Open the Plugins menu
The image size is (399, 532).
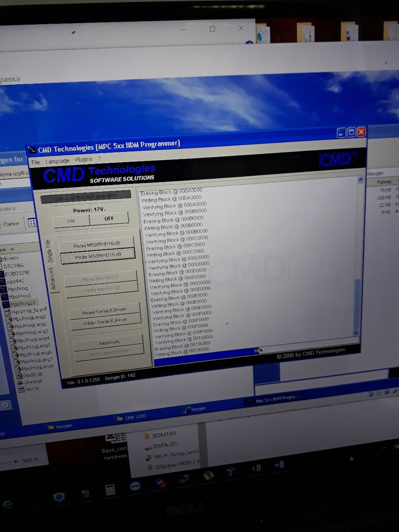click(84, 160)
